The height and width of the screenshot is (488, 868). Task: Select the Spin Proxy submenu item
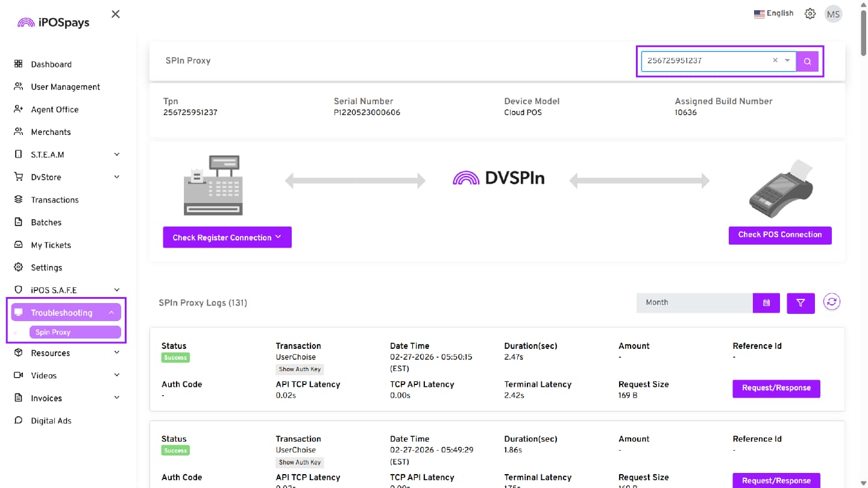coord(53,333)
